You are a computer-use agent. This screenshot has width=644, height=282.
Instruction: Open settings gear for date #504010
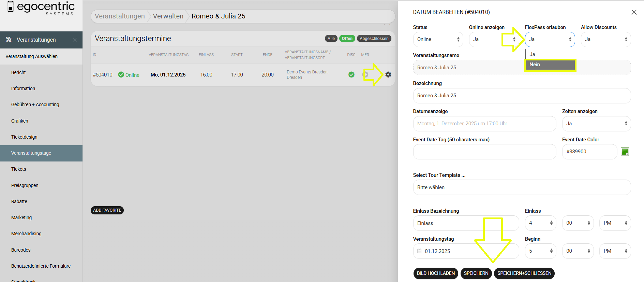(x=388, y=74)
